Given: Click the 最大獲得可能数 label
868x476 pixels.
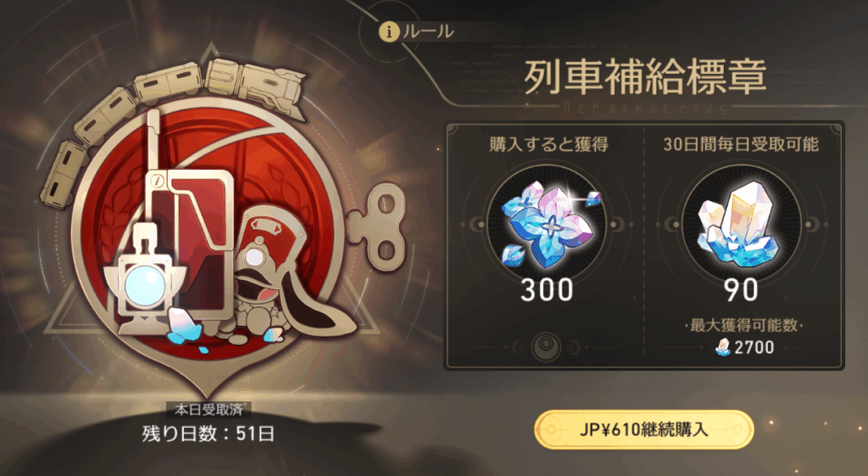Looking at the screenshot, I should (744, 325).
